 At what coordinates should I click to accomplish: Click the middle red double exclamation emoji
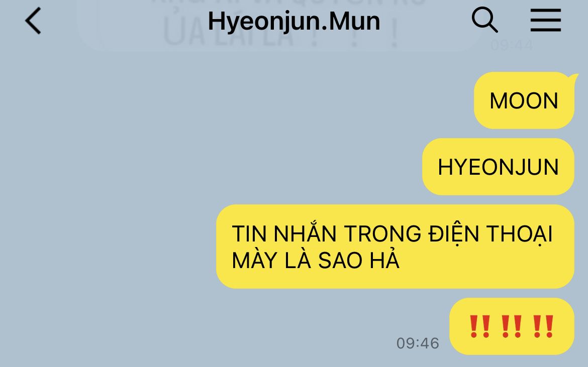[x=512, y=326]
